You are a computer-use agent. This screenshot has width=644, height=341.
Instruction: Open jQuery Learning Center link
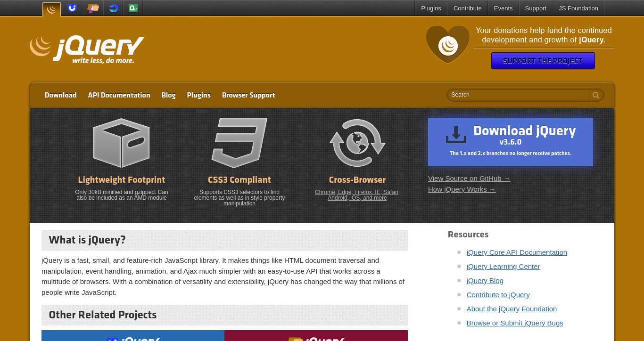point(503,267)
